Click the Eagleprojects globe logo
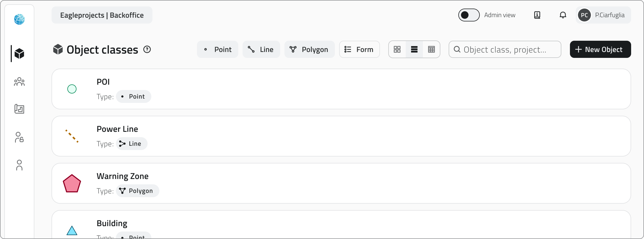Viewport: 644px width, 239px height. coord(19,19)
